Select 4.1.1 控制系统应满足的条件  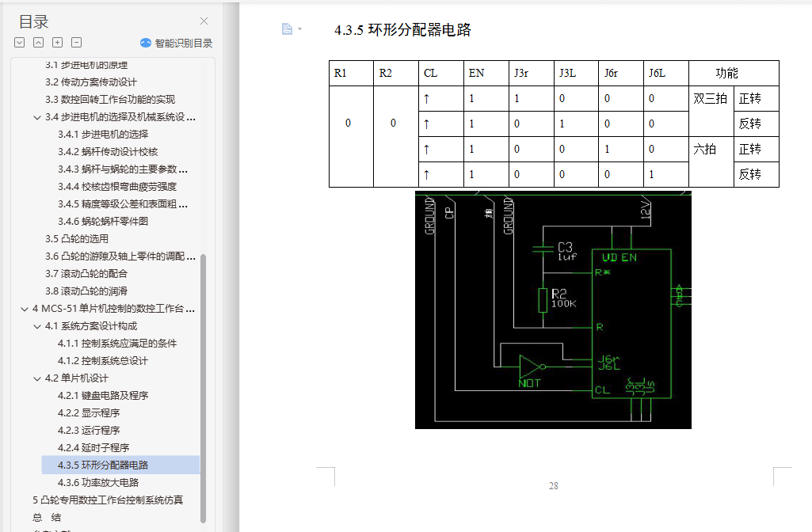[x=117, y=344]
